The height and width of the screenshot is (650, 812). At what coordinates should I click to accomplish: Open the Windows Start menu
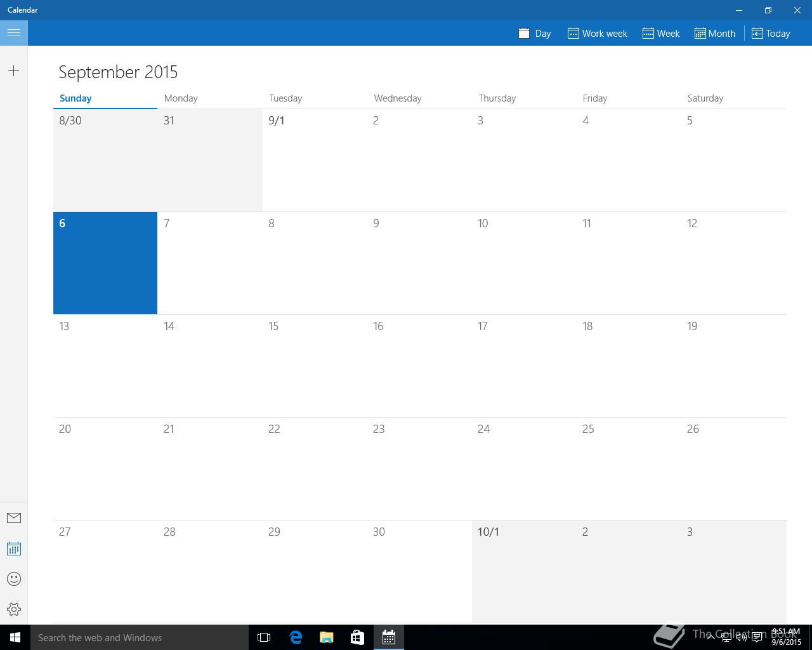coord(15,637)
